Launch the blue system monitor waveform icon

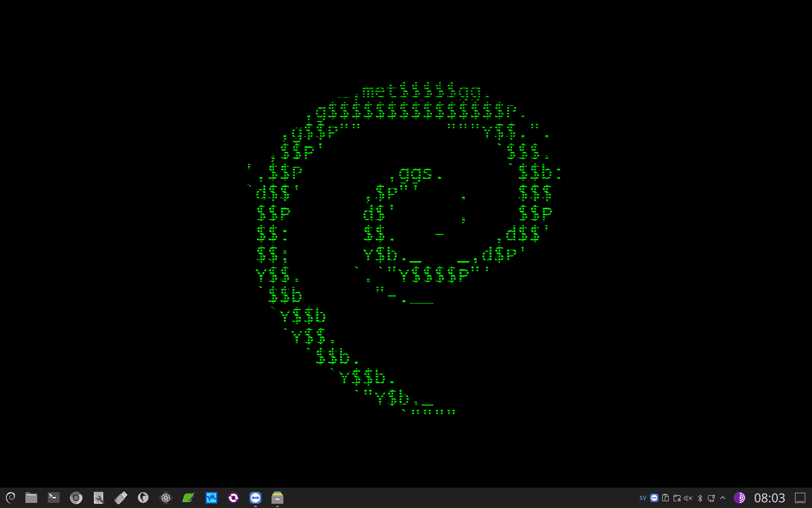[x=211, y=497]
